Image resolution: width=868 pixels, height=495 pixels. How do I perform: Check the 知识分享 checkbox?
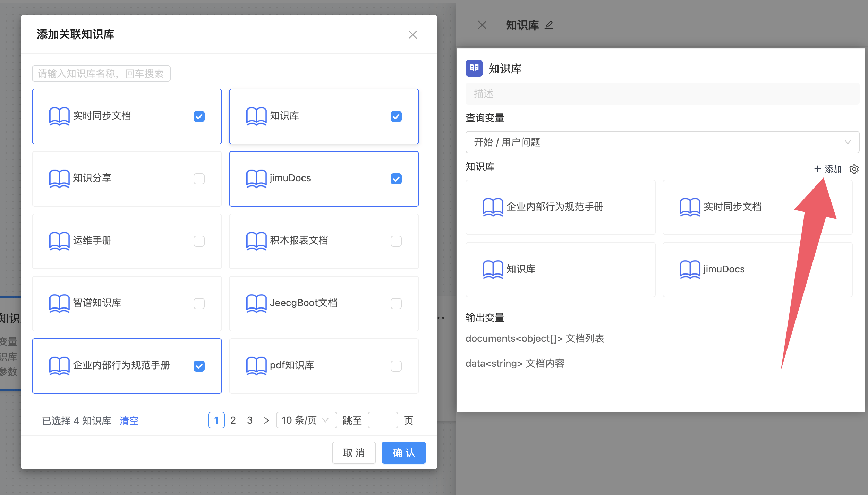[199, 179]
